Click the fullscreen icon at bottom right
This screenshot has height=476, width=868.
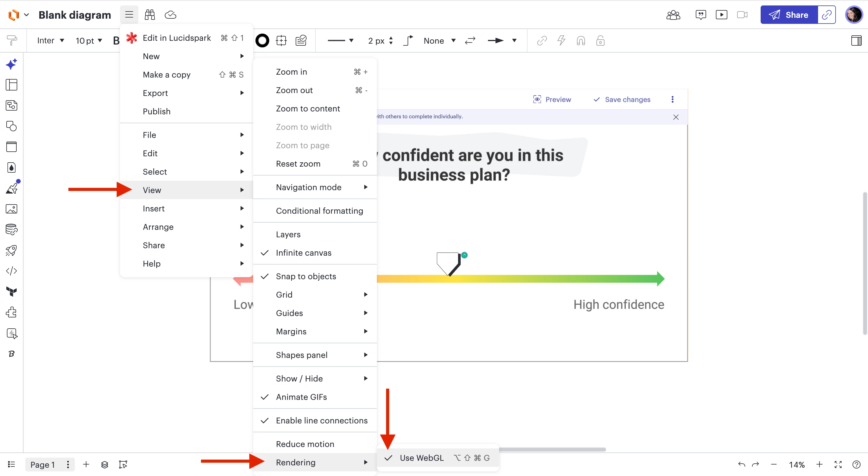coord(838,464)
